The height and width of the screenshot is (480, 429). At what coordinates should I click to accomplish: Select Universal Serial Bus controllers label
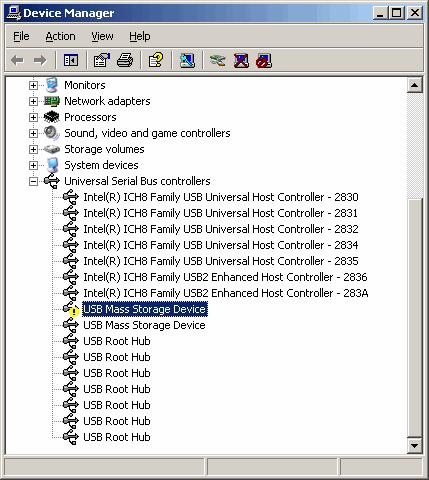tap(137, 181)
